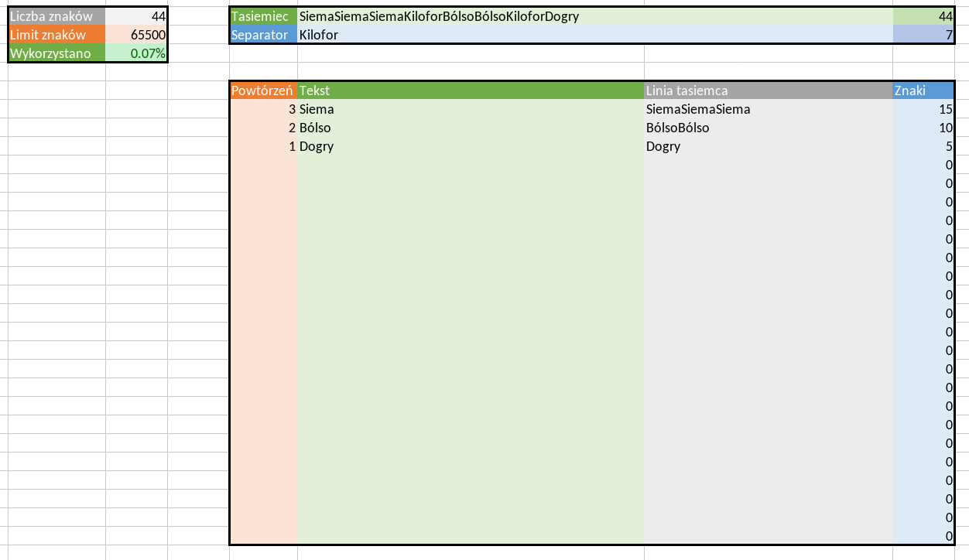Viewport: 969px width, 560px height.
Task: Select the 'Tekst' column header cell
Action: [470, 90]
